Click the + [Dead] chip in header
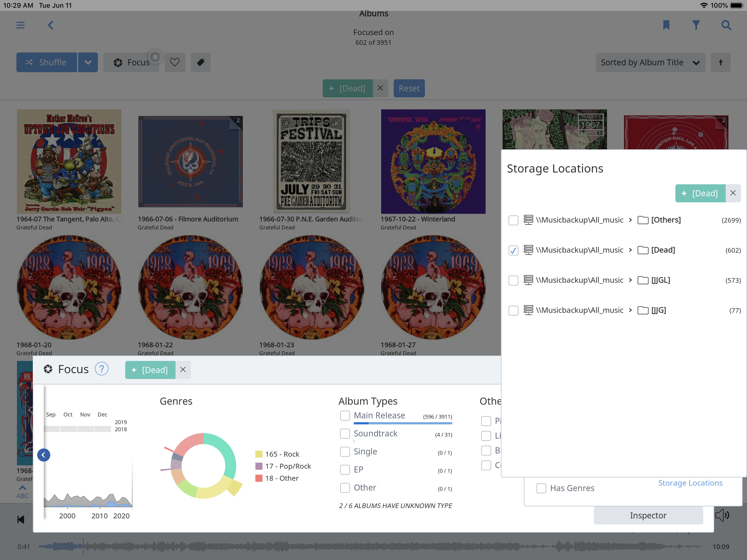Viewport: 747px width, 560px height. 348,88
